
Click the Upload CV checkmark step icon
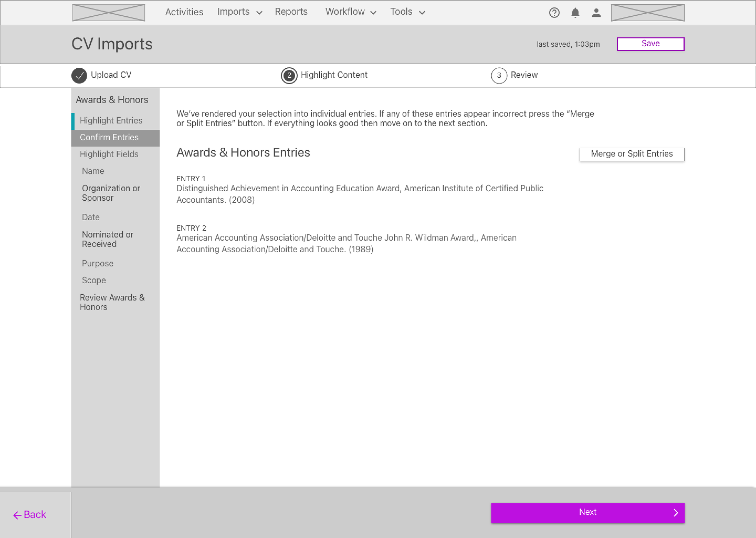point(79,75)
